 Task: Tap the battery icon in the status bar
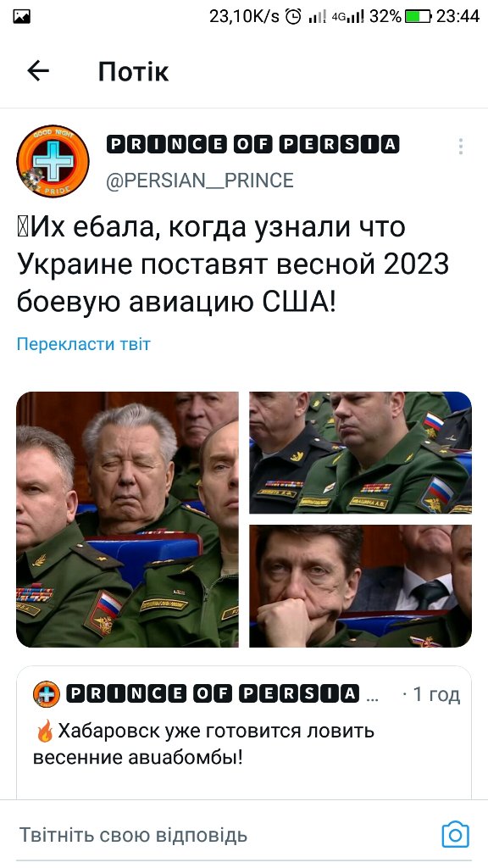coord(419,17)
